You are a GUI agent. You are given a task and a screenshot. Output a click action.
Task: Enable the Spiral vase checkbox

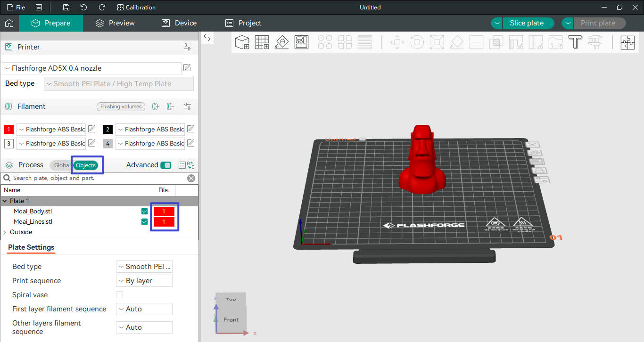tap(120, 295)
